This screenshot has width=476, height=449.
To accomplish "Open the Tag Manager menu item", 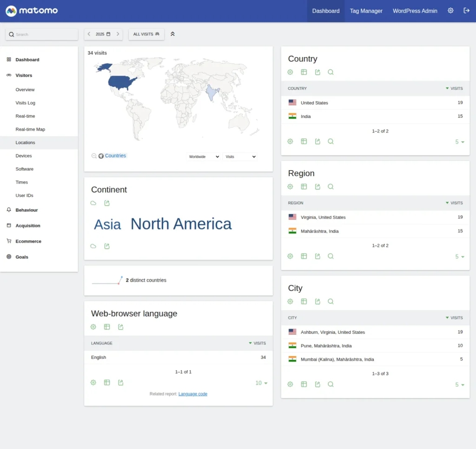I will pyautogui.click(x=366, y=11).
